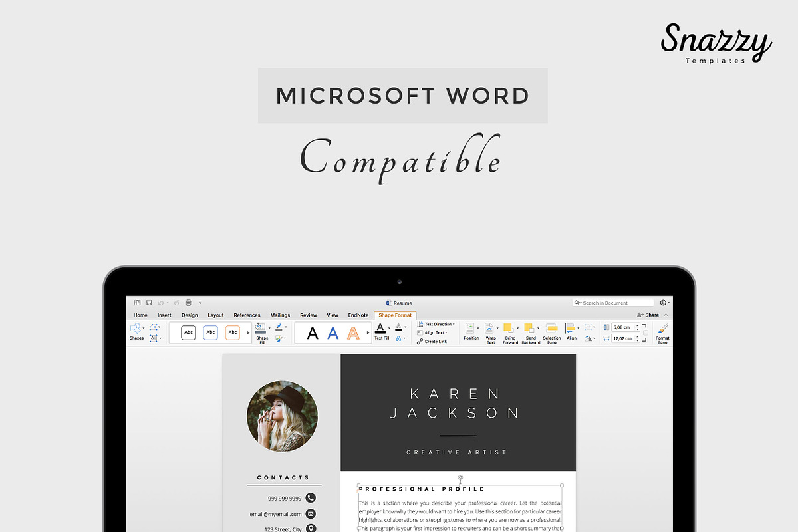Click the Edit Shape points icon
This screenshot has height=532, width=798.
pos(154,327)
